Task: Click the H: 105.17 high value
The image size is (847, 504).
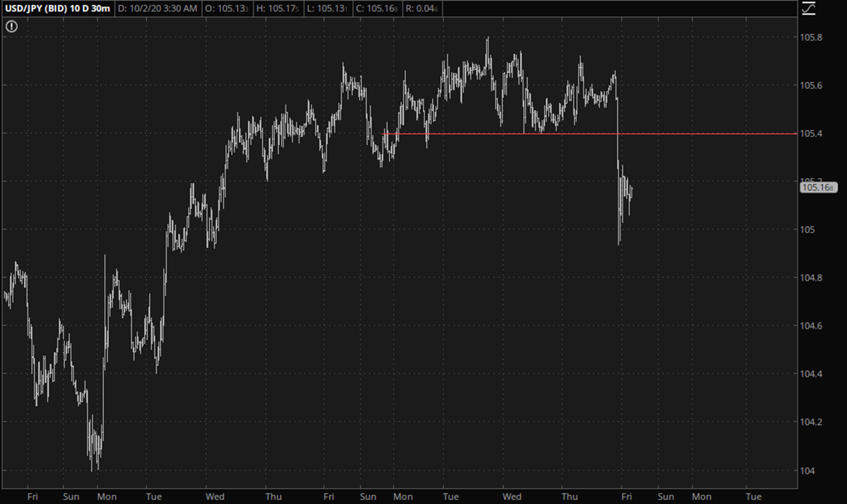Action: click(278, 8)
